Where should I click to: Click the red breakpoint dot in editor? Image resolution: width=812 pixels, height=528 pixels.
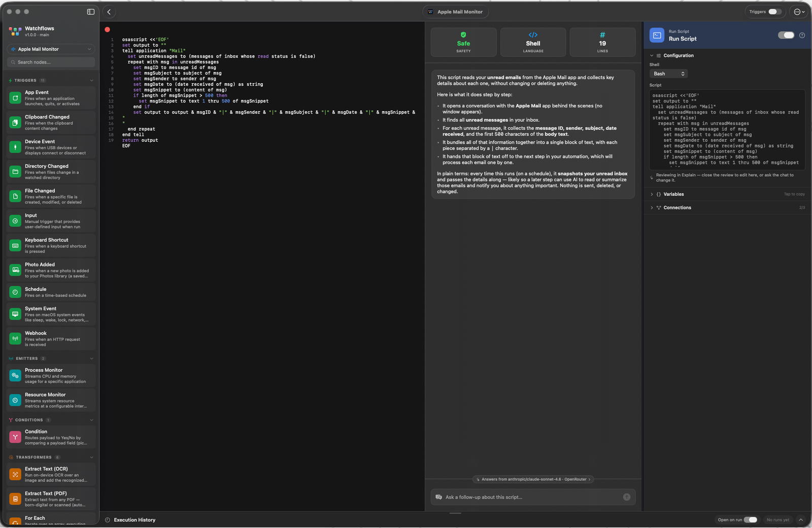click(107, 29)
